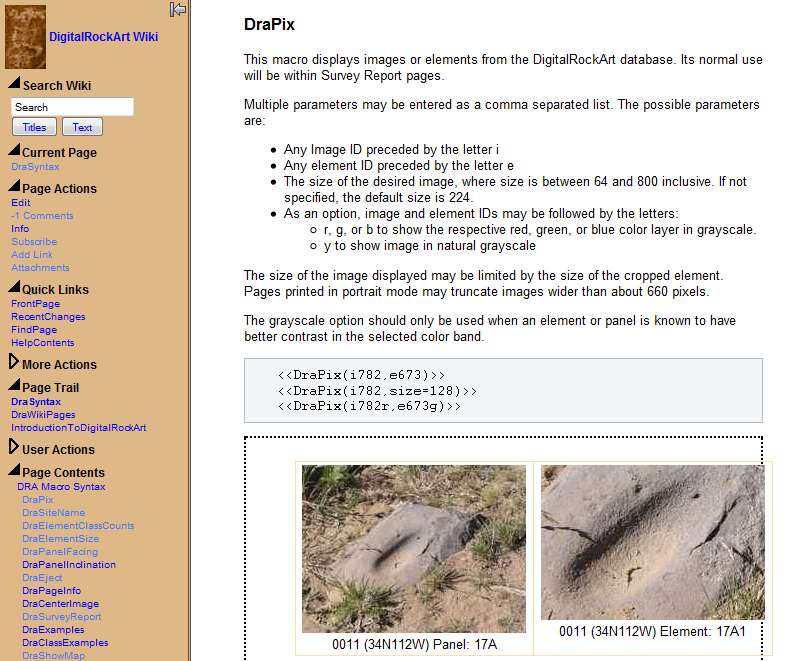
Task: Open IntroductionToDigitalRockArt from page trail
Action: click(79, 428)
